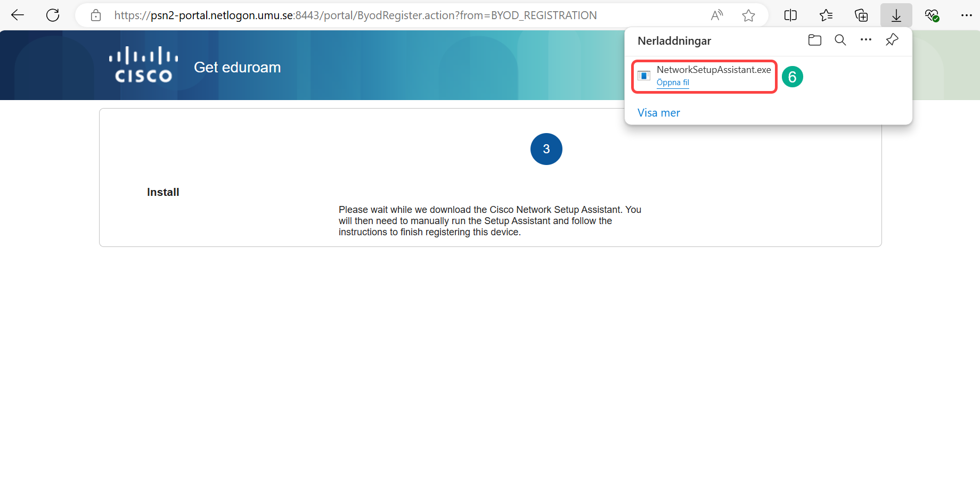Click the Install heading
This screenshot has height=503, width=980.
(163, 192)
